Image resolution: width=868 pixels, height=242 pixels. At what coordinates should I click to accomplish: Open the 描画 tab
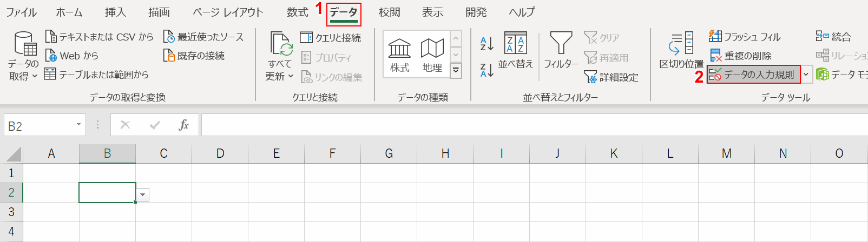159,12
